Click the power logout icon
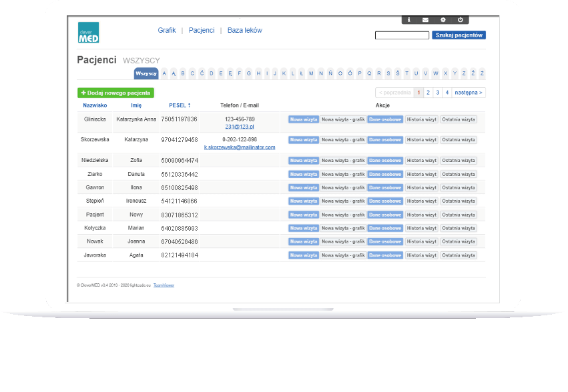 [460, 20]
